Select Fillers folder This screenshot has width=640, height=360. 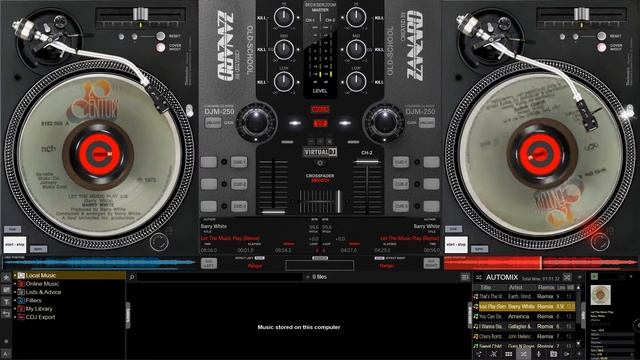click(33, 300)
